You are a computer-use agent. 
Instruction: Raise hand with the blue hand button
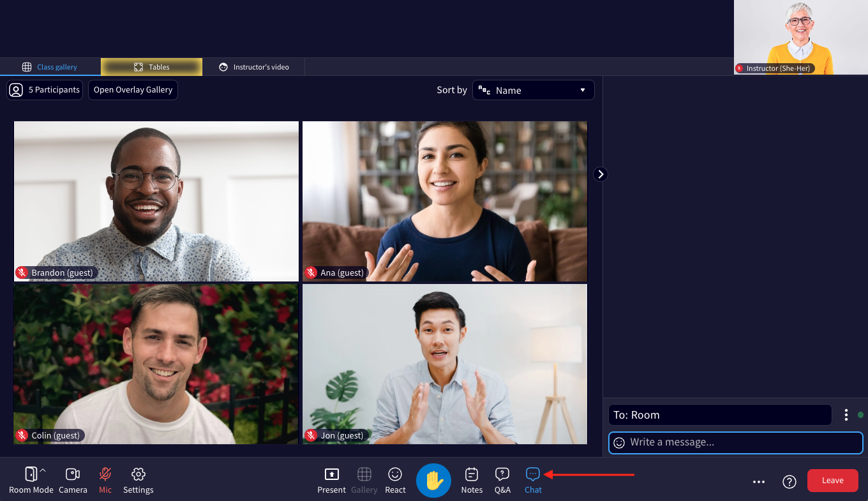click(x=433, y=481)
